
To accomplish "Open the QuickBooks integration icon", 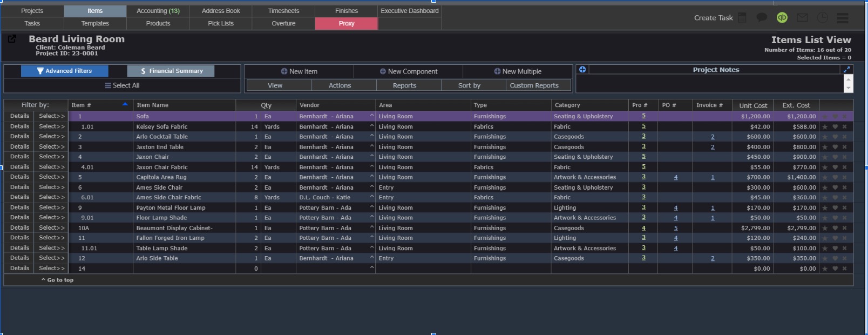I will click(782, 17).
